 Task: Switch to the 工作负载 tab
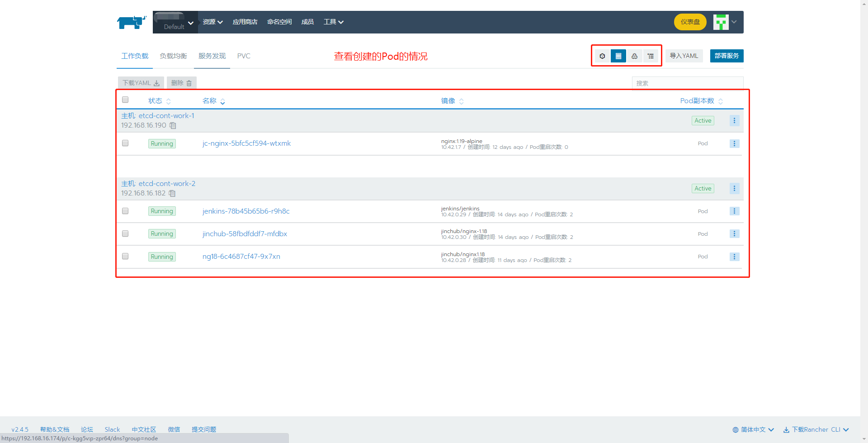(135, 56)
